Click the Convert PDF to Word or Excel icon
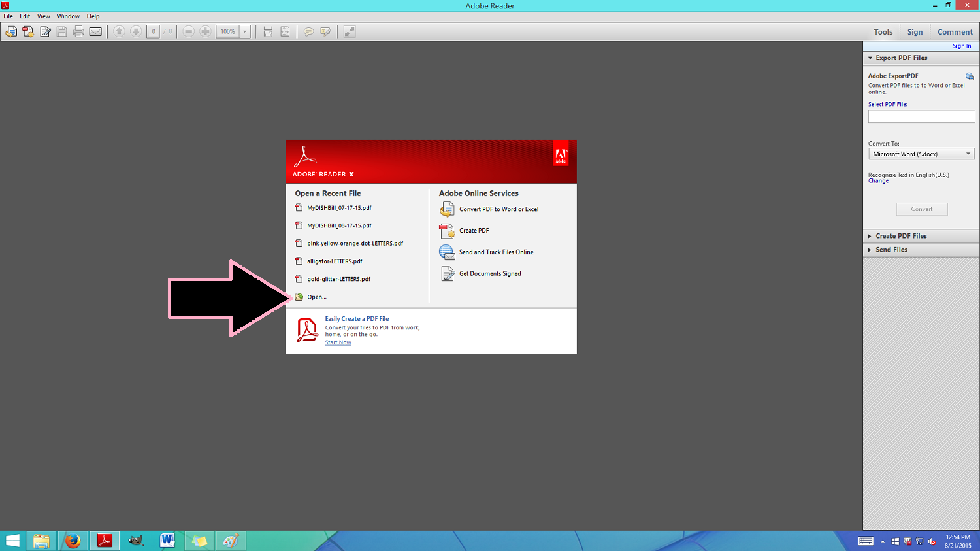 pos(447,209)
